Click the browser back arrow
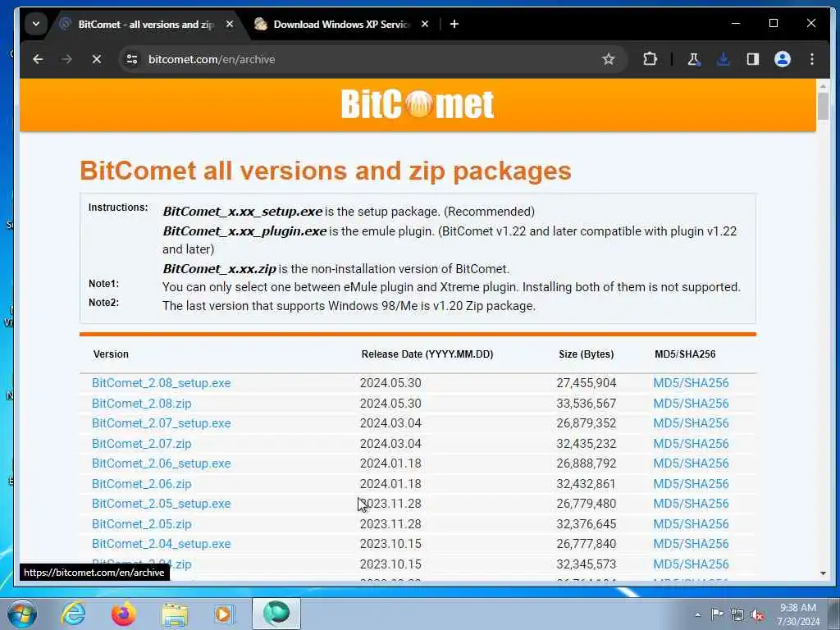The height and width of the screenshot is (630, 840). click(38, 59)
